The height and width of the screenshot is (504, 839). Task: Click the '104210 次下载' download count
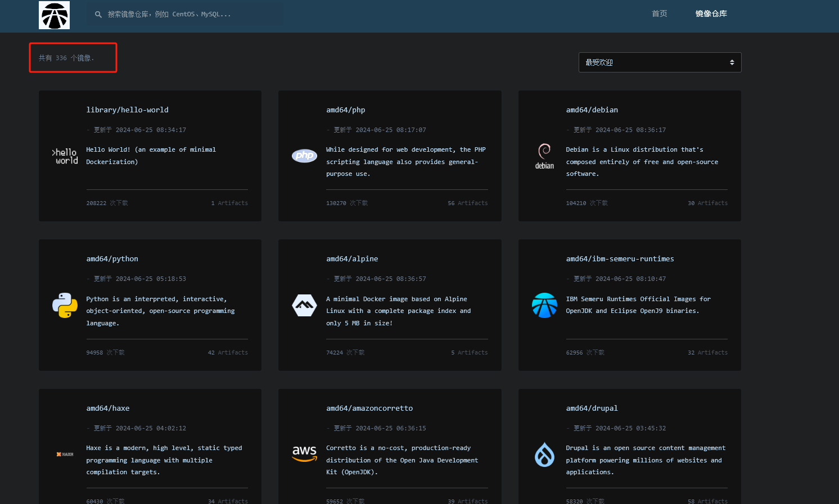click(587, 203)
